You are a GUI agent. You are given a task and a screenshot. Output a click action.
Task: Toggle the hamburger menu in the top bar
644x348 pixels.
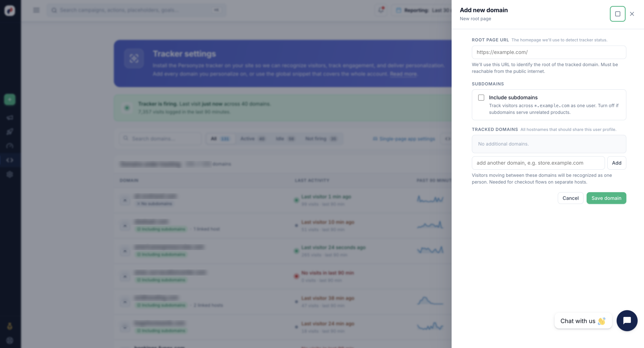point(36,10)
